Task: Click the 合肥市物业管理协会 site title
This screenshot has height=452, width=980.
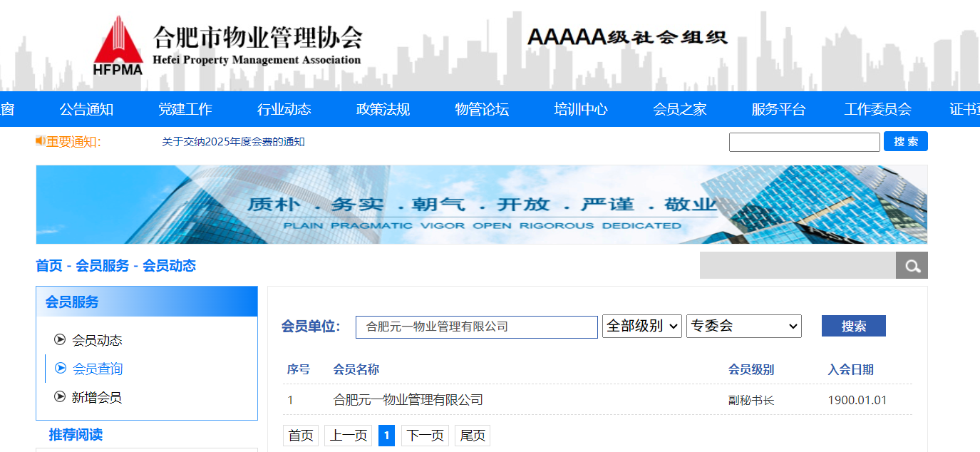Action: pyautogui.click(x=257, y=37)
